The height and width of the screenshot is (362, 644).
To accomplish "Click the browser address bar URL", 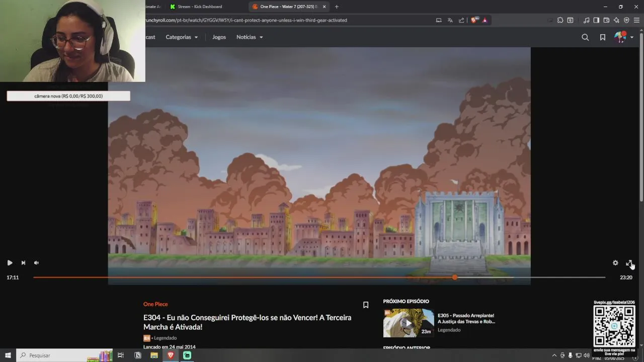I will [x=247, y=20].
